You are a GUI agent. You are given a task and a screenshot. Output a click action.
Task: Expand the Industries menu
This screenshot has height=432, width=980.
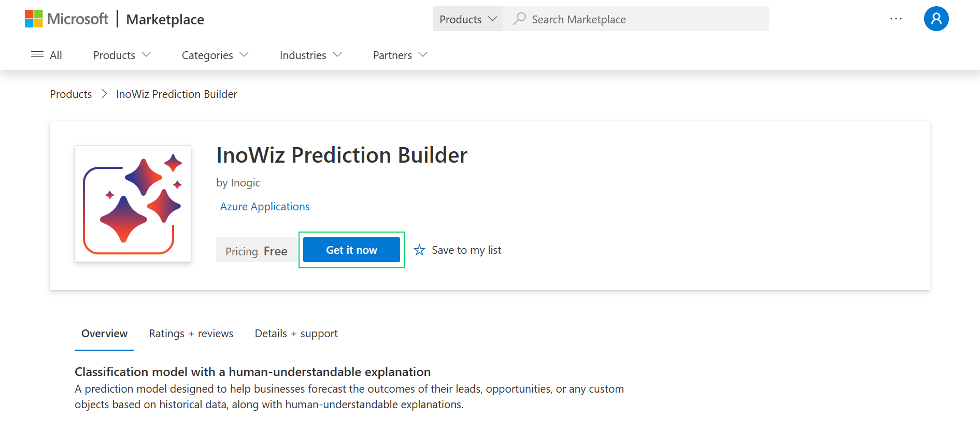pos(310,55)
